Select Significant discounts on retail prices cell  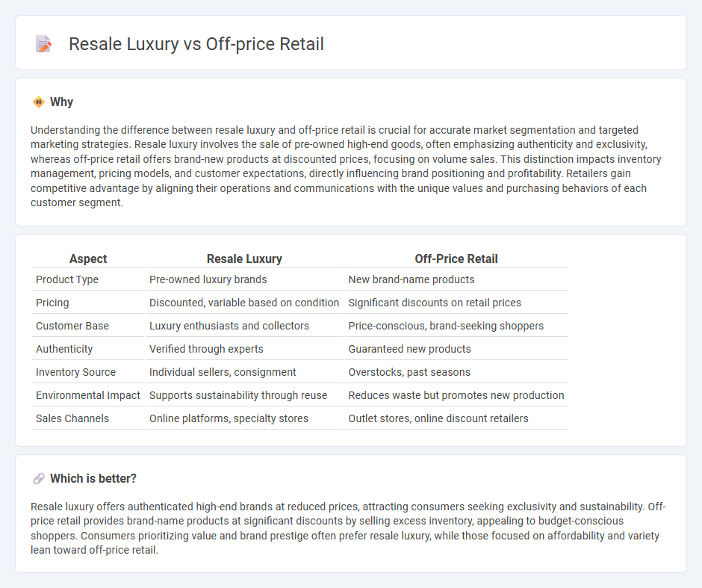(435, 303)
